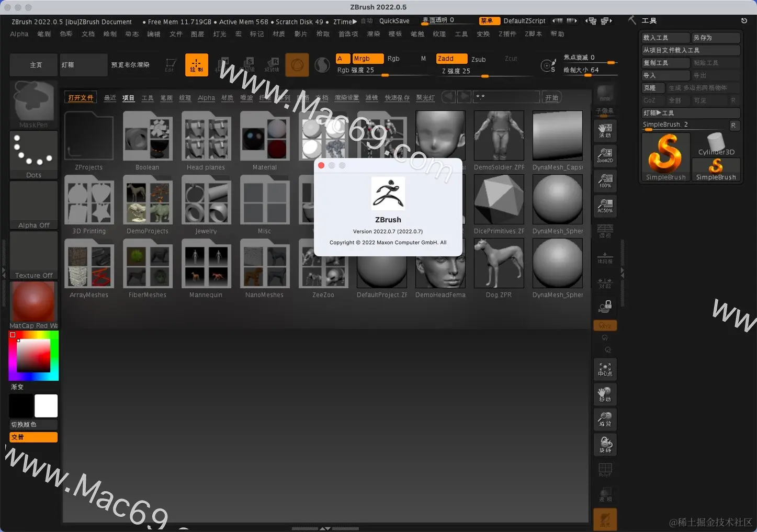Click the PolyF icon

[605, 469]
